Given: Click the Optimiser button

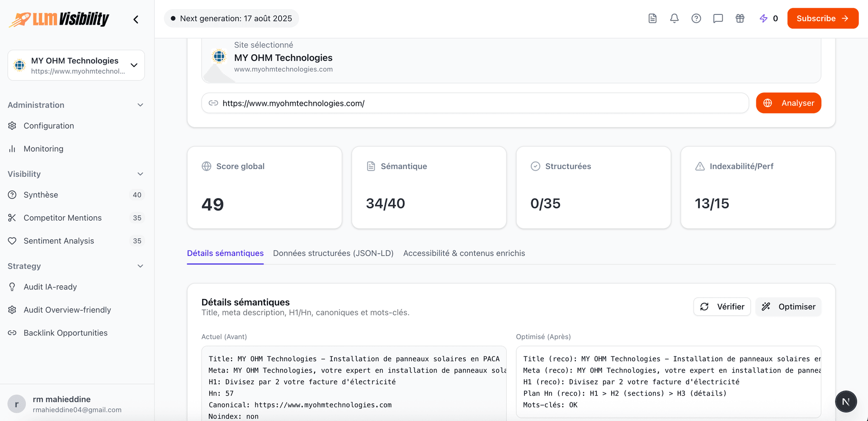Looking at the screenshot, I should point(788,307).
